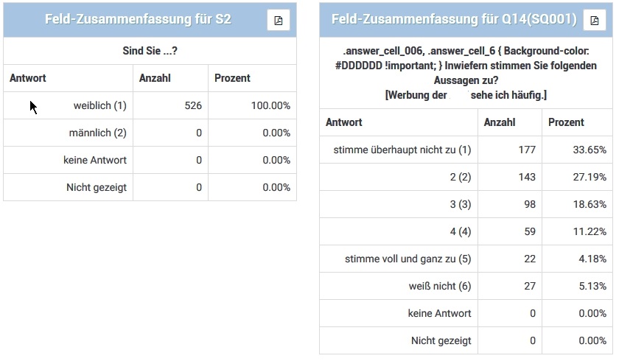Image resolution: width=619 pixels, height=364 pixels.
Task: Export the Q14(SQ001) summary as PDF
Action: pos(595,20)
